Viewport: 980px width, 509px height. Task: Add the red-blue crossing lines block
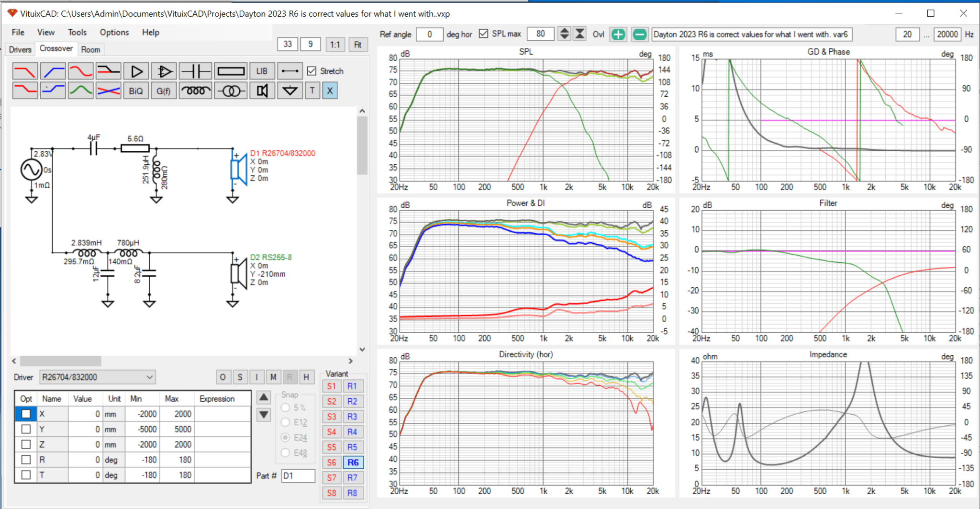point(108,90)
